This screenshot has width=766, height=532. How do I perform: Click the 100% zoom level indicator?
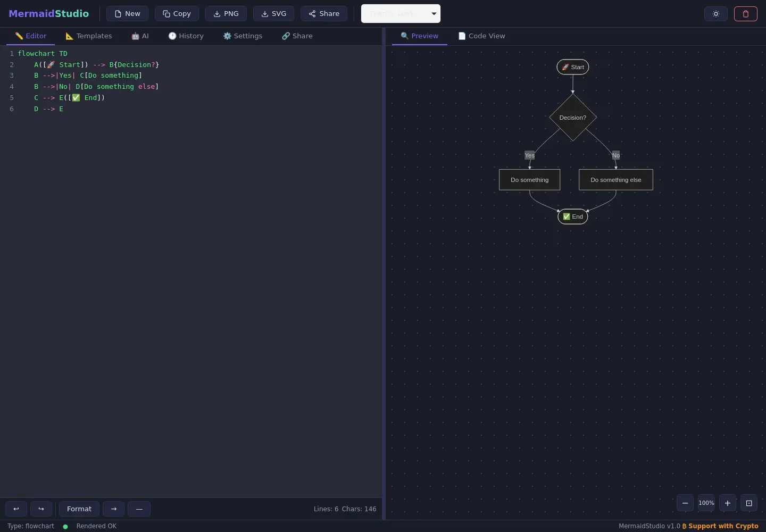pos(706,503)
